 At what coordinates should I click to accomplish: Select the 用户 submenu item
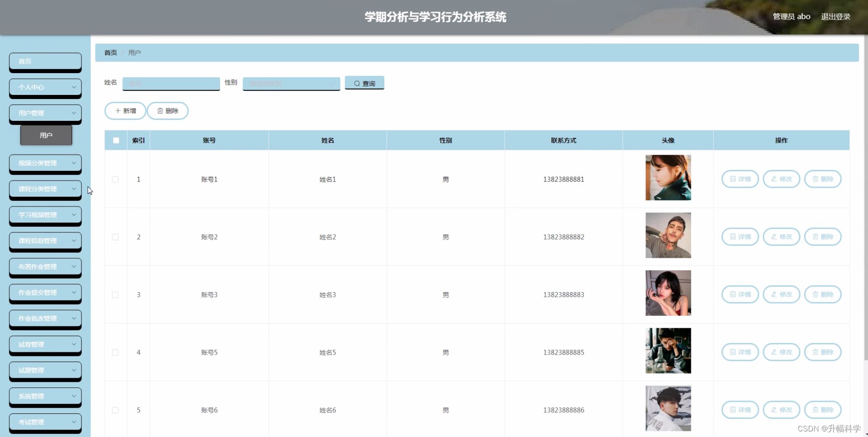point(46,135)
